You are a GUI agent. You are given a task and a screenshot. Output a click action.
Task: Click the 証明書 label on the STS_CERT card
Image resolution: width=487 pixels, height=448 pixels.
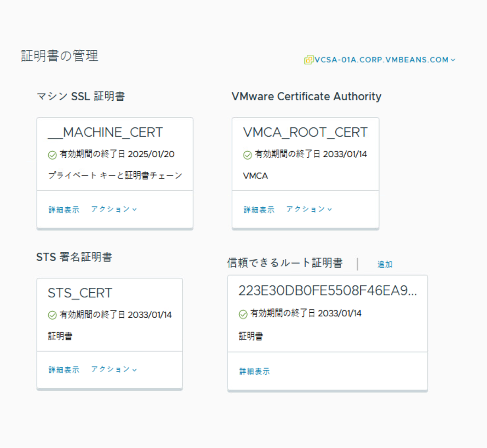pos(60,336)
